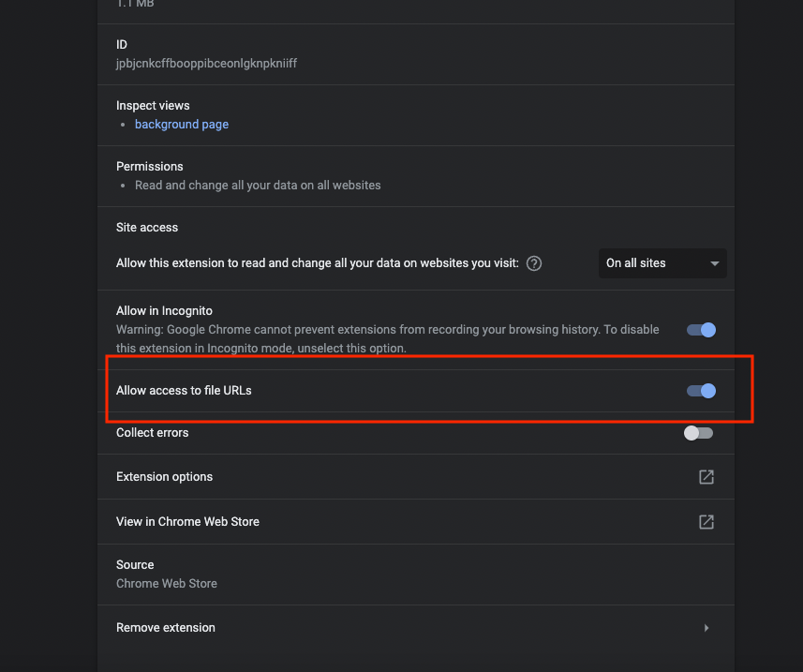803x672 pixels.
Task: Turn off Allow access to file URLs
Action: coord(700,391)
